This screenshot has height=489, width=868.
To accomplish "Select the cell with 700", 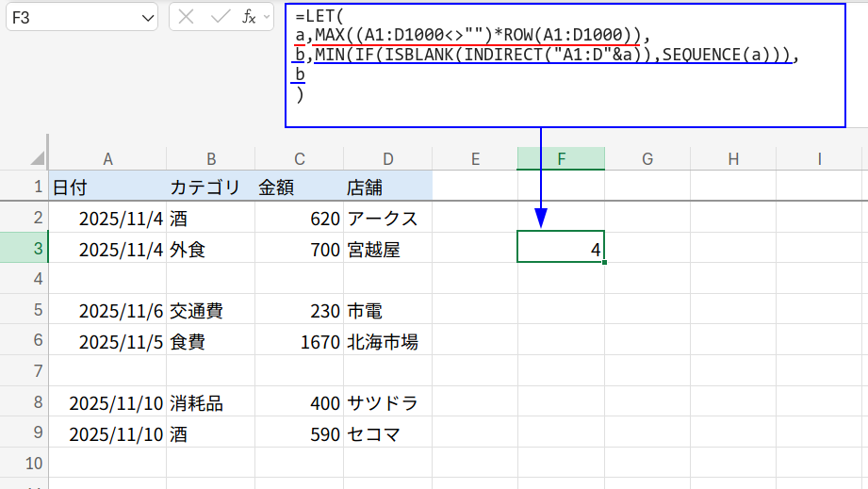I will pyautogui.click(x=300, y=249).
